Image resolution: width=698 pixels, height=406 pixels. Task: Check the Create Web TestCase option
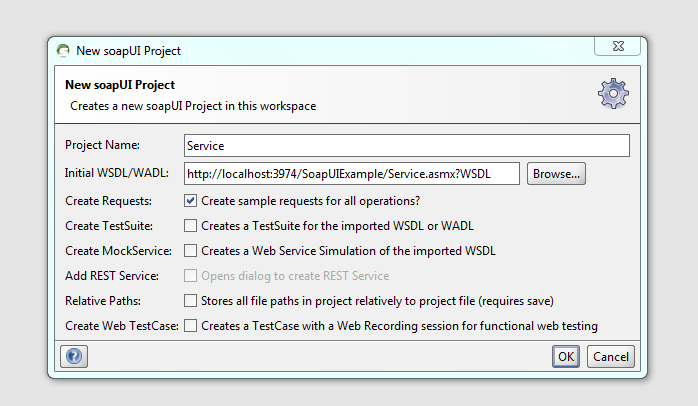click(x=191, y=325)
